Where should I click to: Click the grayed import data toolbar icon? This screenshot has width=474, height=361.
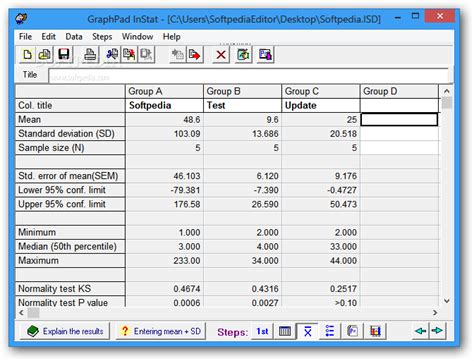pyautogui.click(x=177, y=54)
